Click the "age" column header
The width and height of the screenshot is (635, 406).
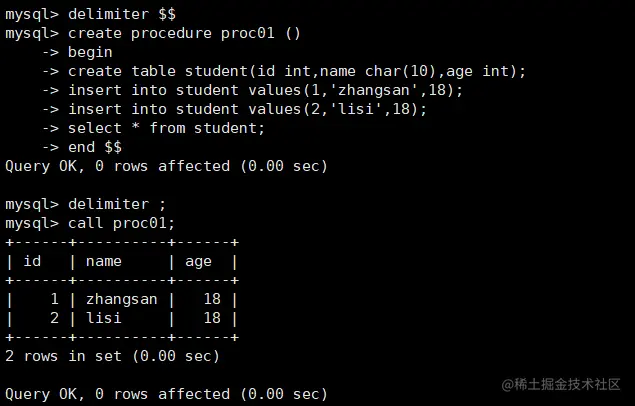coord(198,261)
